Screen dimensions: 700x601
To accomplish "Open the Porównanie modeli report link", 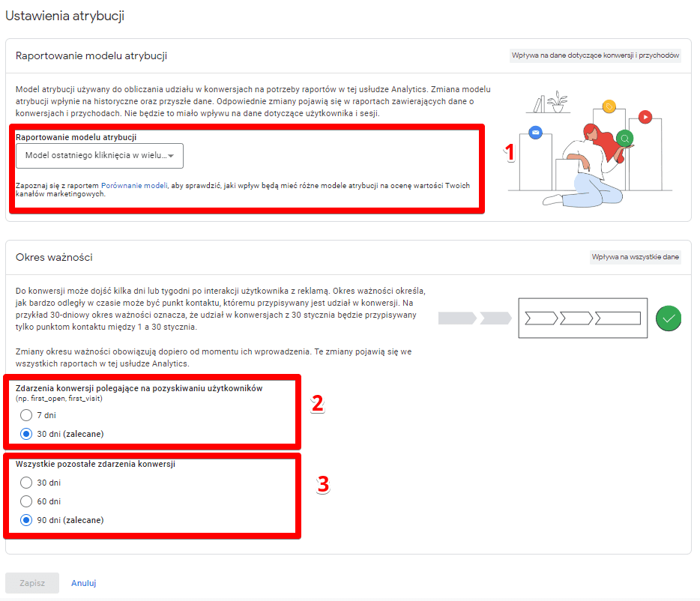I will click(x=134, y=185).
